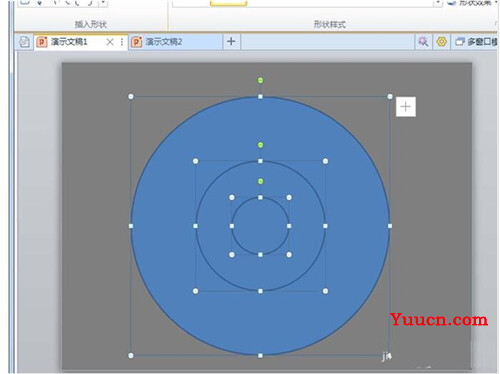Click the purple sparkle skin icon

(x=423, y=42)
